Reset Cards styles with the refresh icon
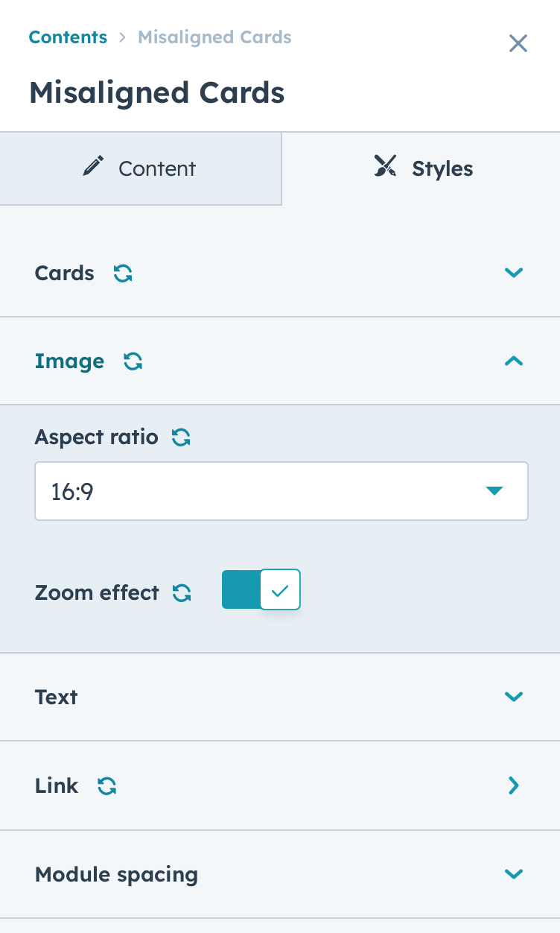 point(123,273)
